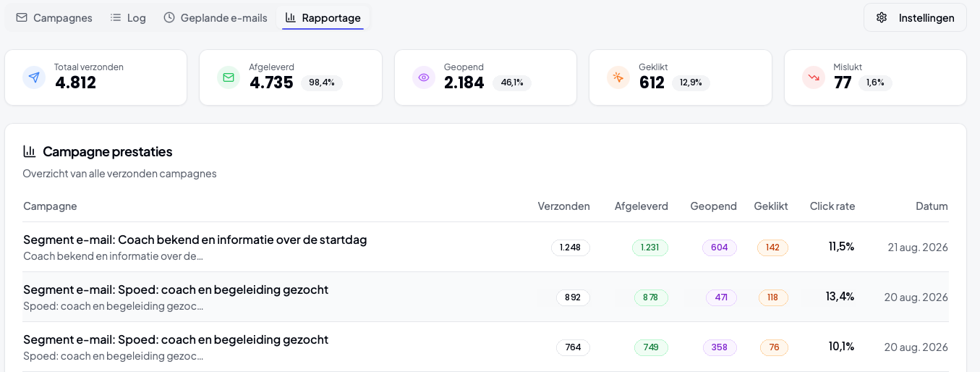Select the campaign row with 13,4% click rate
980x372 pixels.
[485, 297]
